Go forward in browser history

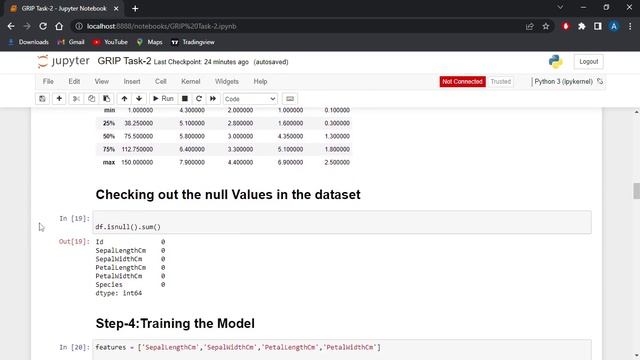tap(27, 26)
